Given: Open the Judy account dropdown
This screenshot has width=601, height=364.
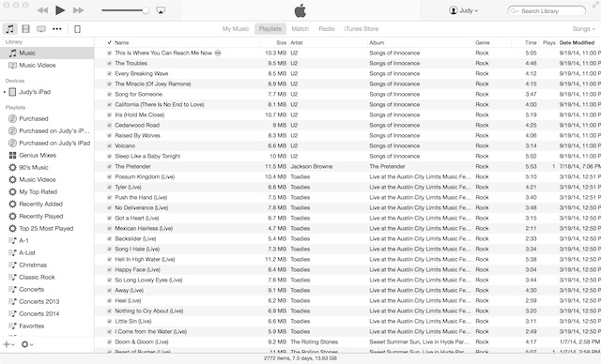Looking at the screenshot, I should coord(463,10).
